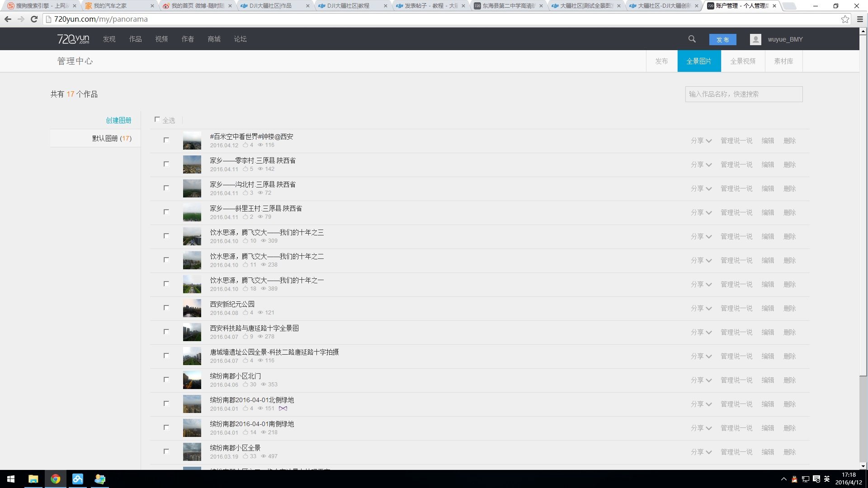Click the search magnifier icon in header
The width and height of the screenshot is (868, 488).
[692, 39]
